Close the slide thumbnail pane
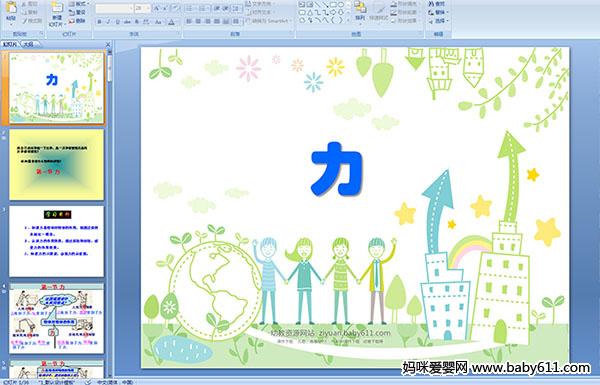The image size is (600, 385). [108, 44]
